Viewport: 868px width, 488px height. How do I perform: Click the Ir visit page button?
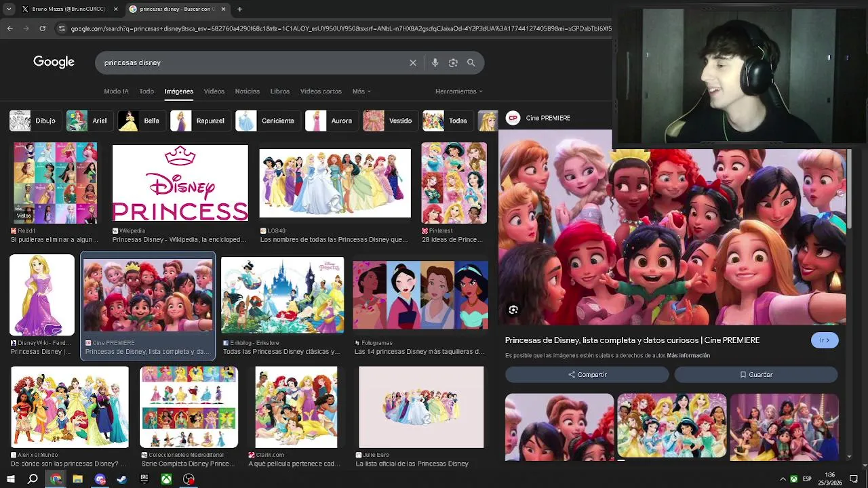825,340
